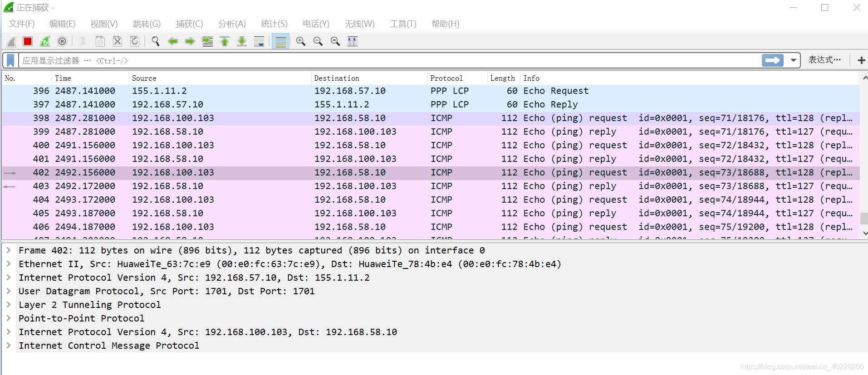Select packet 405 ICMP reply row
Image resolution: width=868 pixels, height=375 pixels.
[431, 214]
